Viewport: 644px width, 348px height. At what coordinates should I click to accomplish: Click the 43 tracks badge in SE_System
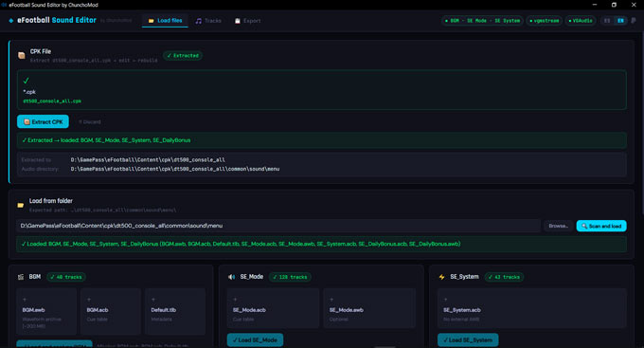[x=504, y=277]
